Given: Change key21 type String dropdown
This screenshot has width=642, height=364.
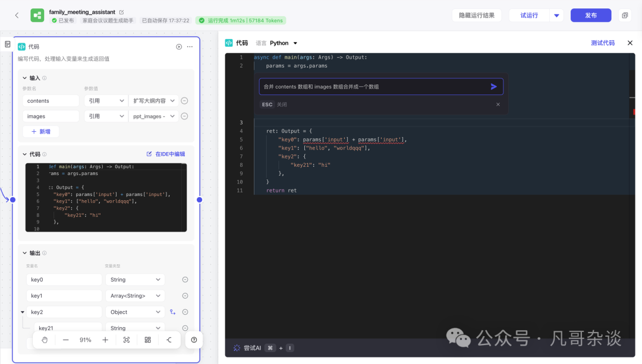Looking at the screenshot, I should pos(135,328).
